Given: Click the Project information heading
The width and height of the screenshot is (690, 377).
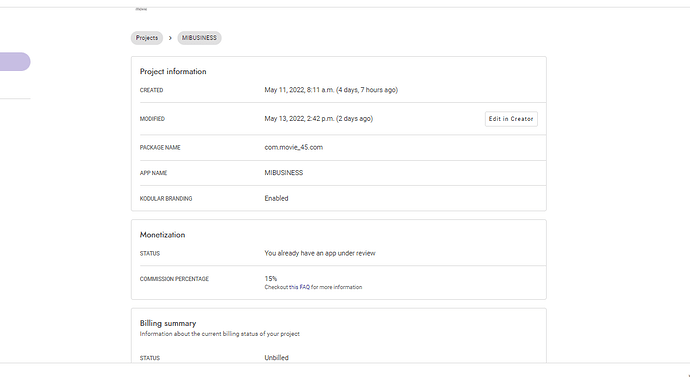Looking at the screenshot, I should [x=173, y=72].
